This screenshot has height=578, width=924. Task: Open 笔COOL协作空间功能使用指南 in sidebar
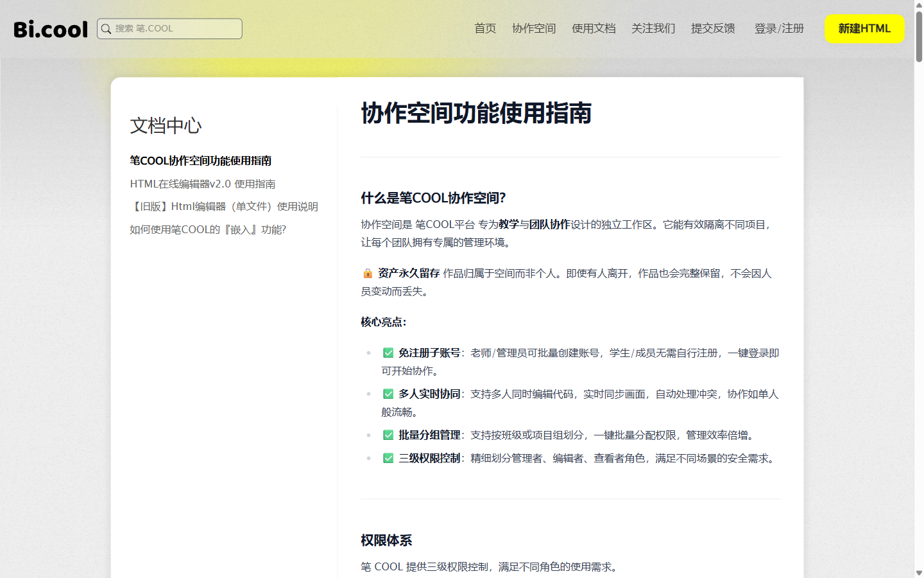(x=201, y=161)
